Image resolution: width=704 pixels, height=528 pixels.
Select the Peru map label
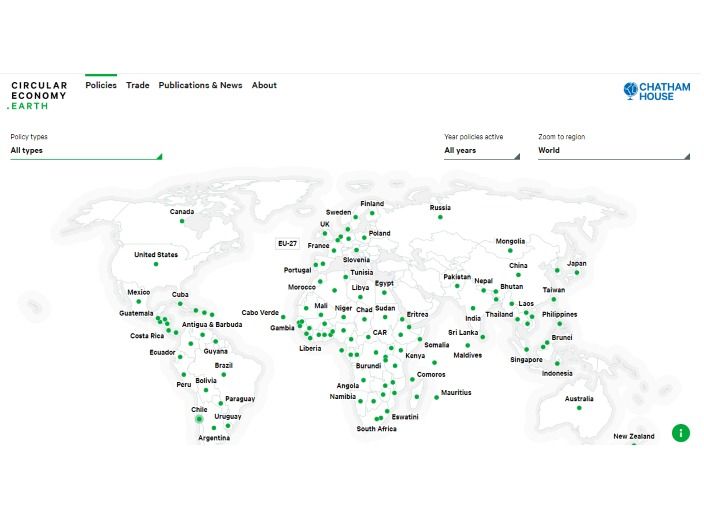184,384
